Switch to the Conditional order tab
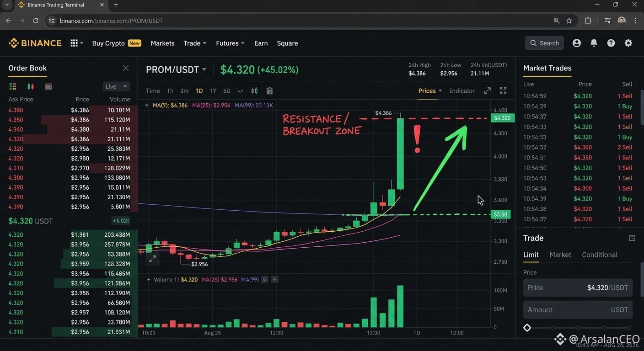644x351 pixels. [x=600, y=255]
